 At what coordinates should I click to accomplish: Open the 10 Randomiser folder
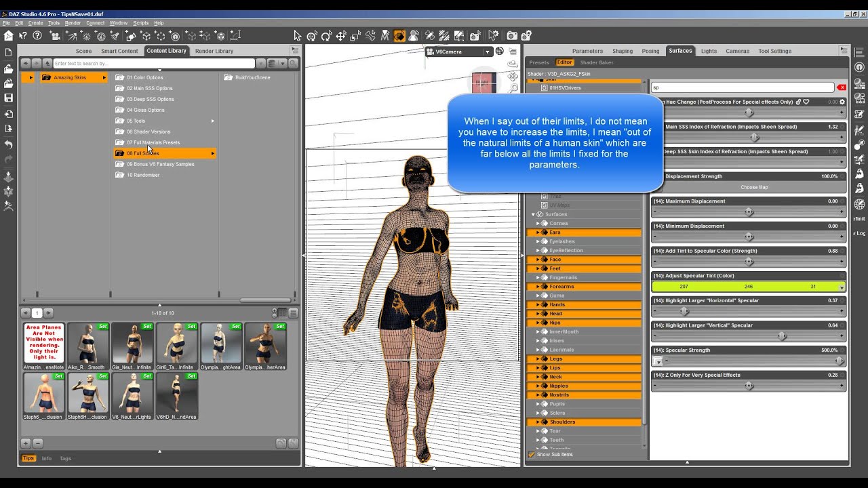tap(143, 175)
